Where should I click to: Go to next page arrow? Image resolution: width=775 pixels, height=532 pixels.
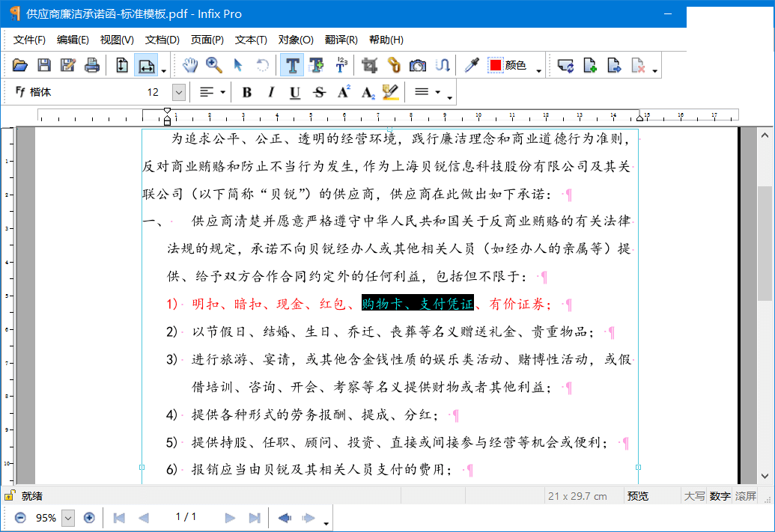click(230, 518)
